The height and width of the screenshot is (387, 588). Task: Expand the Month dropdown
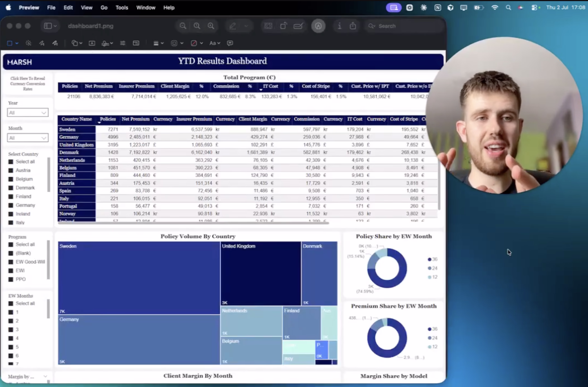(x=28, y=138)
